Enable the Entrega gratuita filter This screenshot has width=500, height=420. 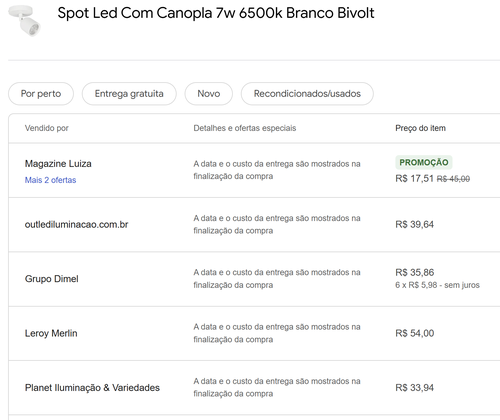[129, 94]
